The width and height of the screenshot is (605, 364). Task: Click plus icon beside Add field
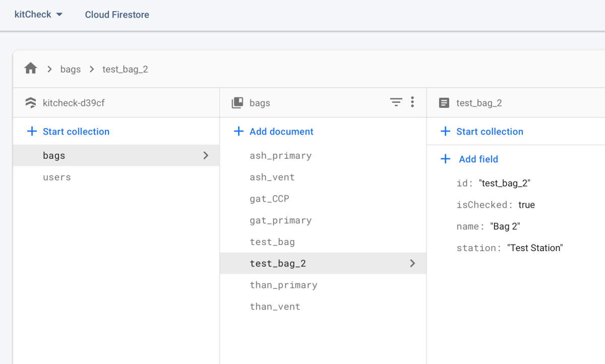click(x=445, y=159)
